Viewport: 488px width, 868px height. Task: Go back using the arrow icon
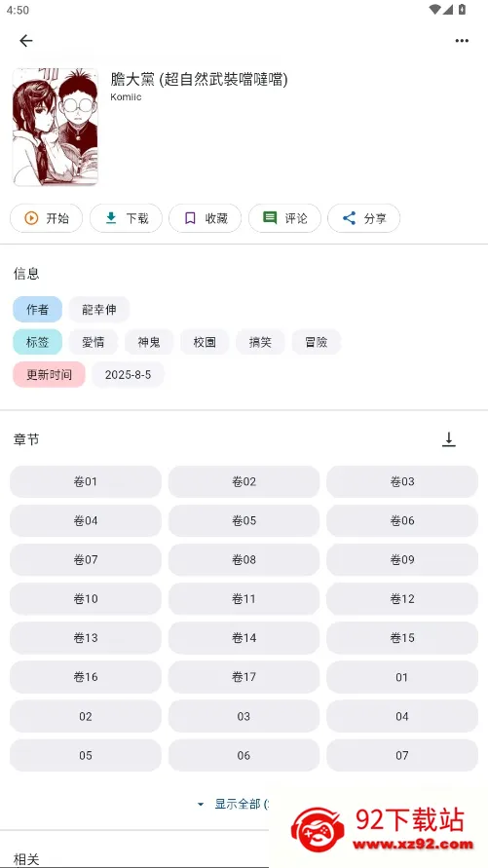coord(26,40)
